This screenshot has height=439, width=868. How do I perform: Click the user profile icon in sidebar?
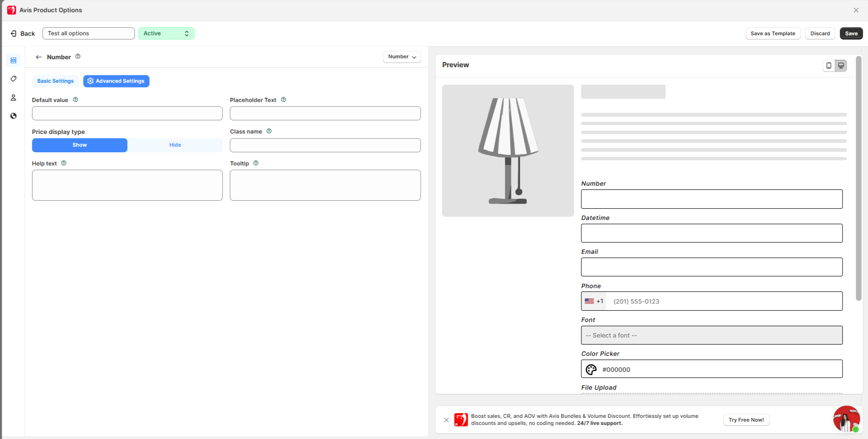click(x=13, y=98)
